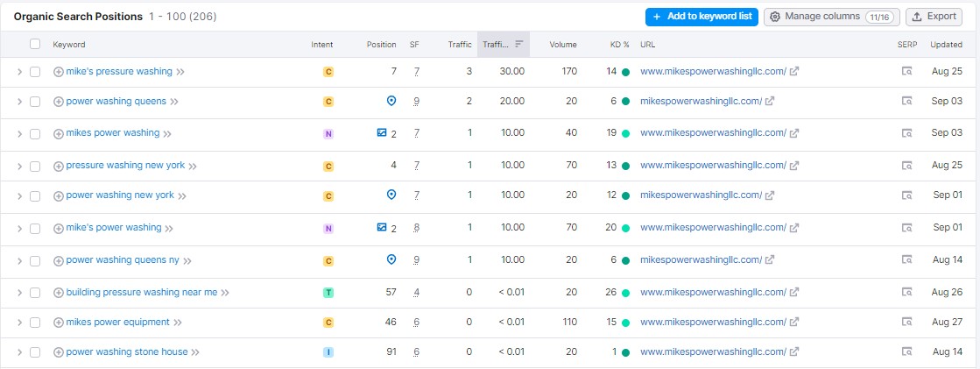
Task: Expand the power washing stone house row
Action: 19,352
